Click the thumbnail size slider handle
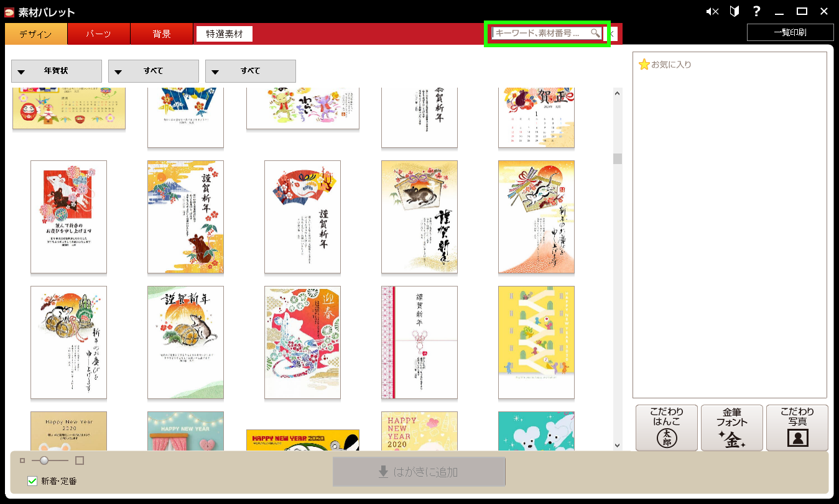 tap(44, 460)
